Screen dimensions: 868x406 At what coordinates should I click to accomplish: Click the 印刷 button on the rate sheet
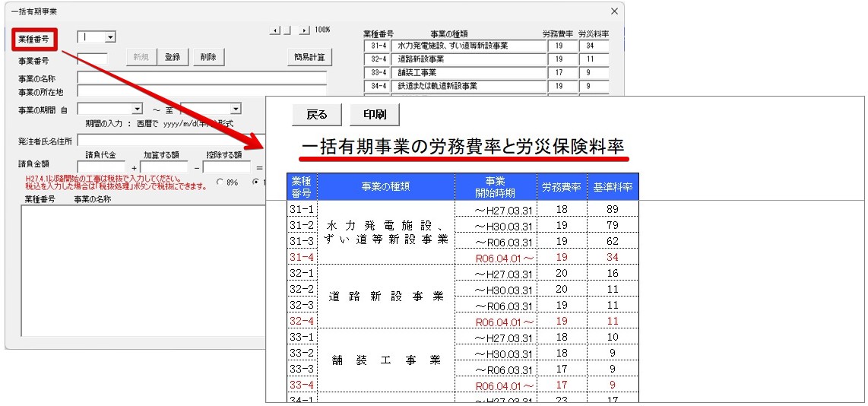(x=375, y=115)
